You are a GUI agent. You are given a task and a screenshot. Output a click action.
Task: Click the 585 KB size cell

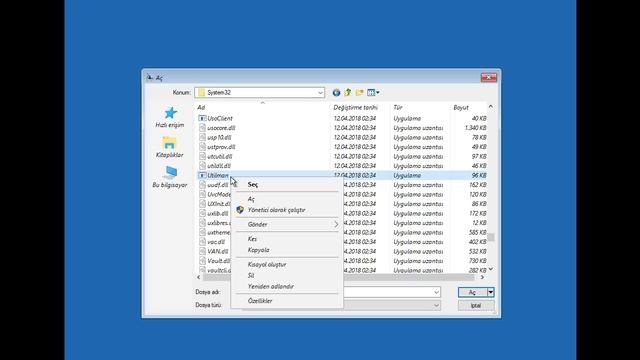click(478, 232)
